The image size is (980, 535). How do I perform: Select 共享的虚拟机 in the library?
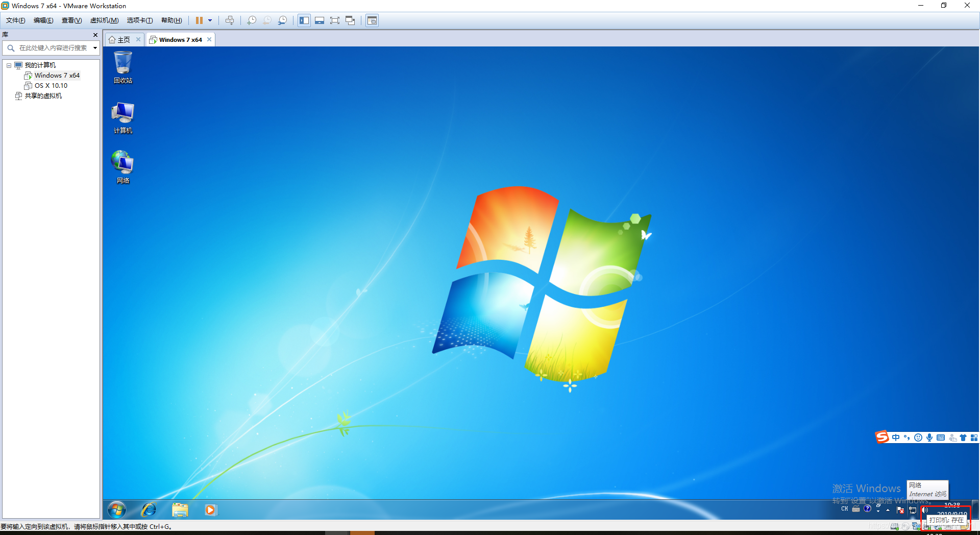point(43,96)
